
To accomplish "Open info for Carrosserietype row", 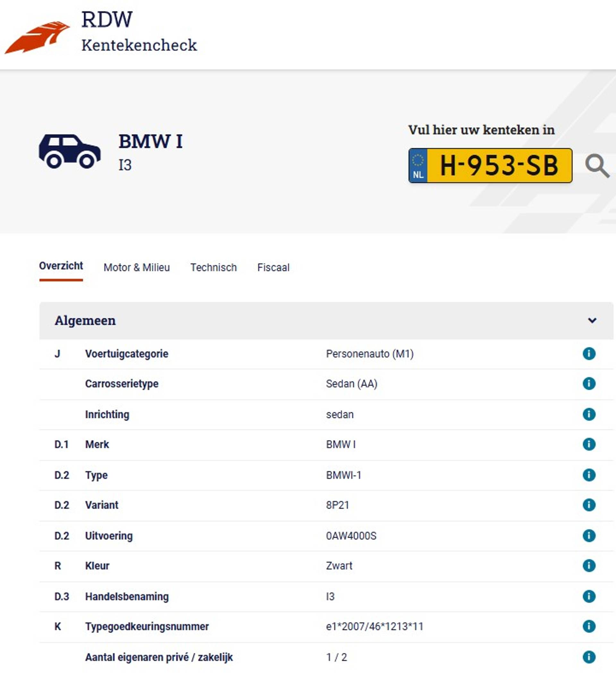I will [589, 384].
